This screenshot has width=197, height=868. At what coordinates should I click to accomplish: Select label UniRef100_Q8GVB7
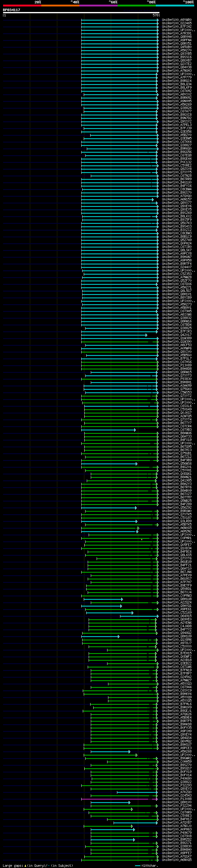[177, 60]
